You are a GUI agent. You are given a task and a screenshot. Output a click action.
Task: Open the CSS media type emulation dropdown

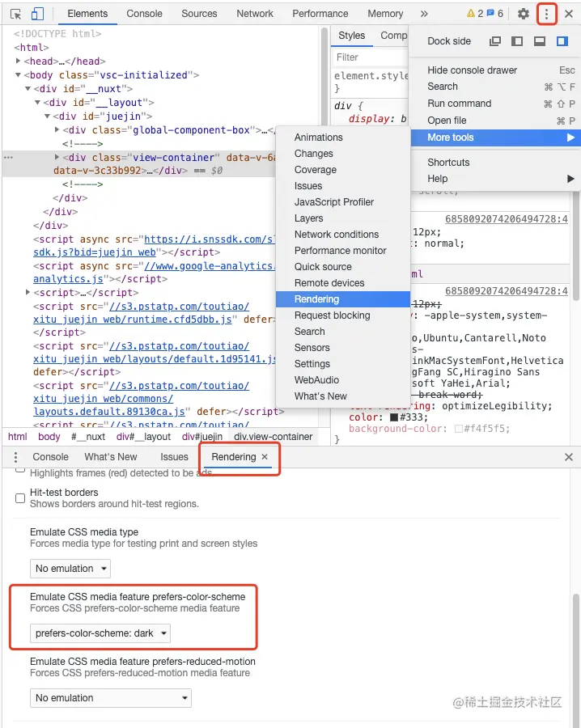pyautogui.click(x=70, y=569)
